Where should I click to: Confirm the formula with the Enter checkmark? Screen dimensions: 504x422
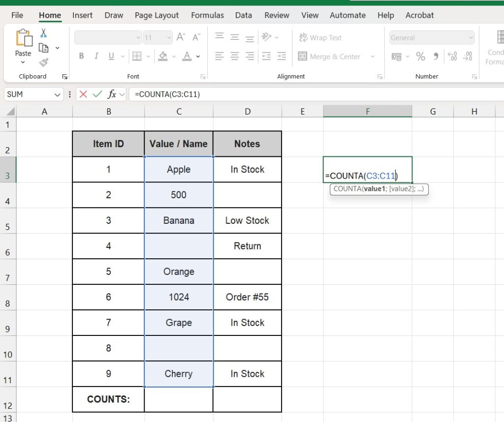click(97, 94)
